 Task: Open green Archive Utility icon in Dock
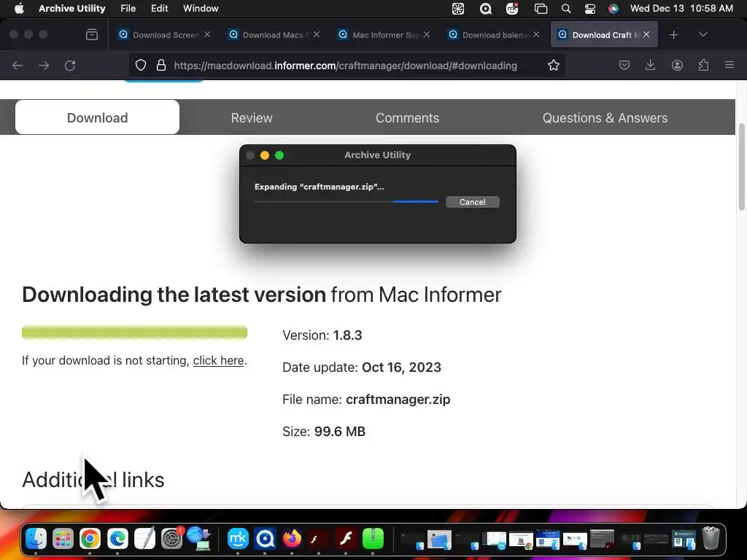[373, 539]
